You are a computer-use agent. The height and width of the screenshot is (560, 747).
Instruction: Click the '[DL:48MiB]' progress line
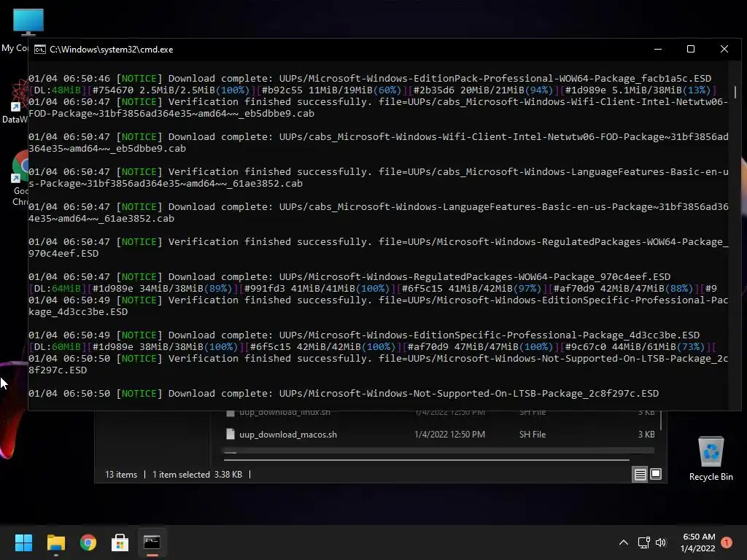373,90
